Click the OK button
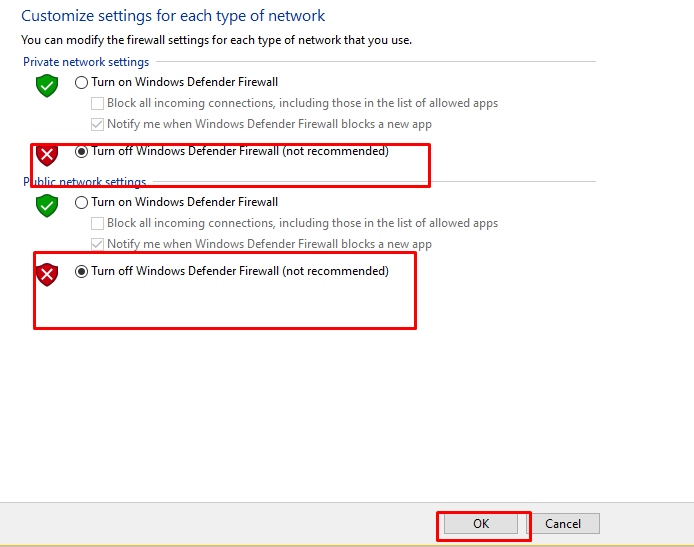694x547 pixels. 481,524
